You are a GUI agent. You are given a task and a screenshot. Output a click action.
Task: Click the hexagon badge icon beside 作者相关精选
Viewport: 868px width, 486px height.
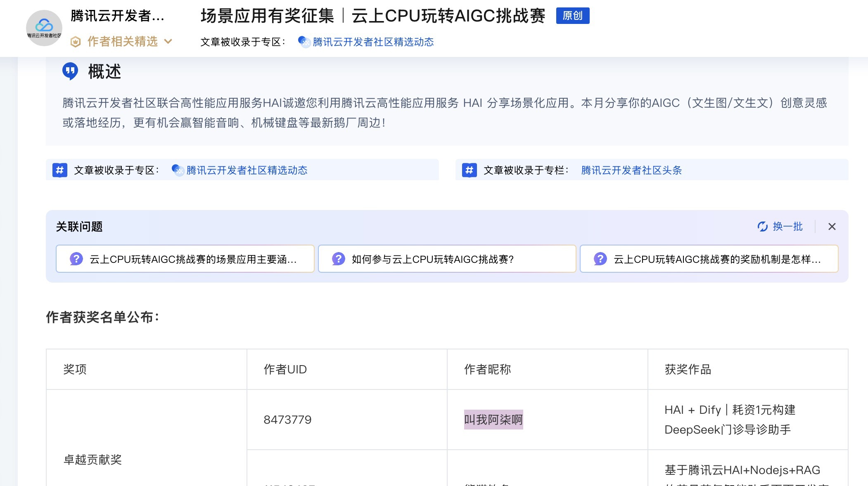76,42
